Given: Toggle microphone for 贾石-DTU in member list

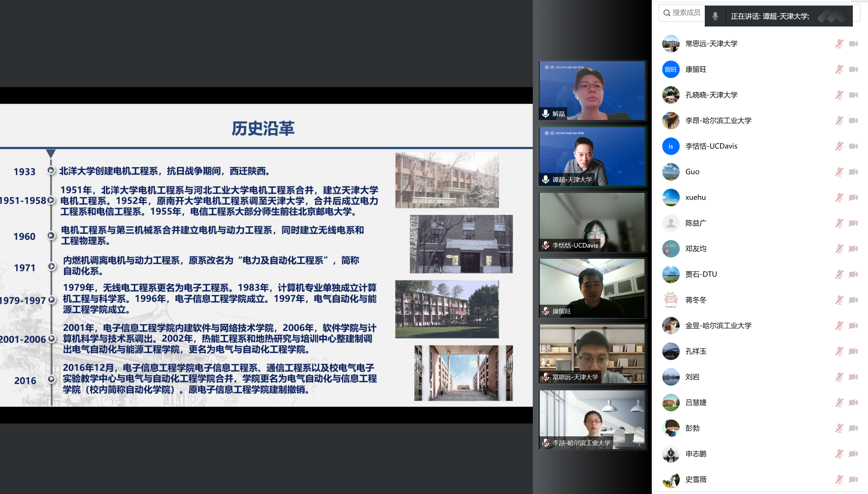Looking at the screenshot, I should [839, 274].
